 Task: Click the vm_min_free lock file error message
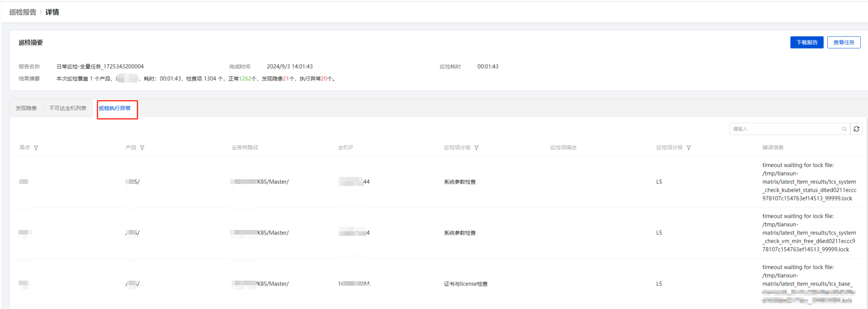point(809,233)
